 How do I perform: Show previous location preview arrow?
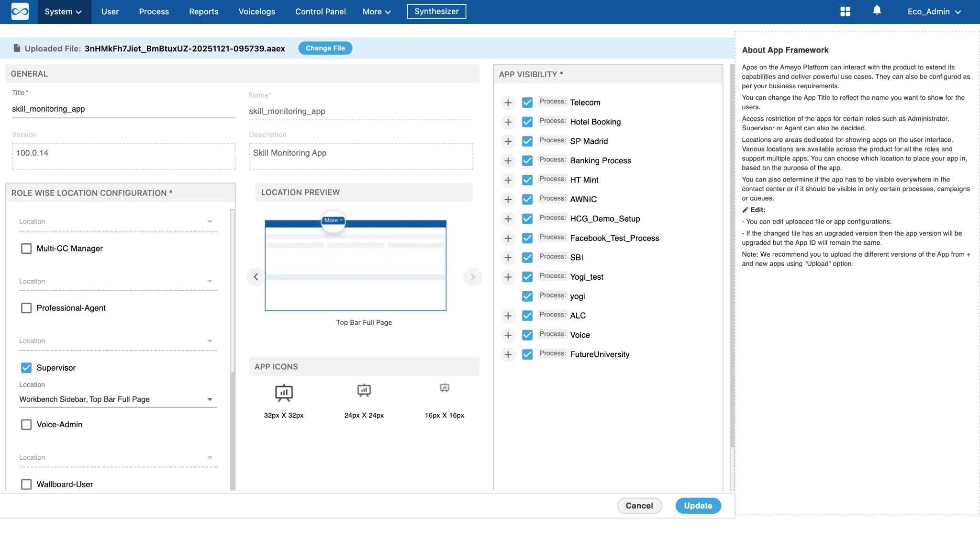[x=256, y=277]
